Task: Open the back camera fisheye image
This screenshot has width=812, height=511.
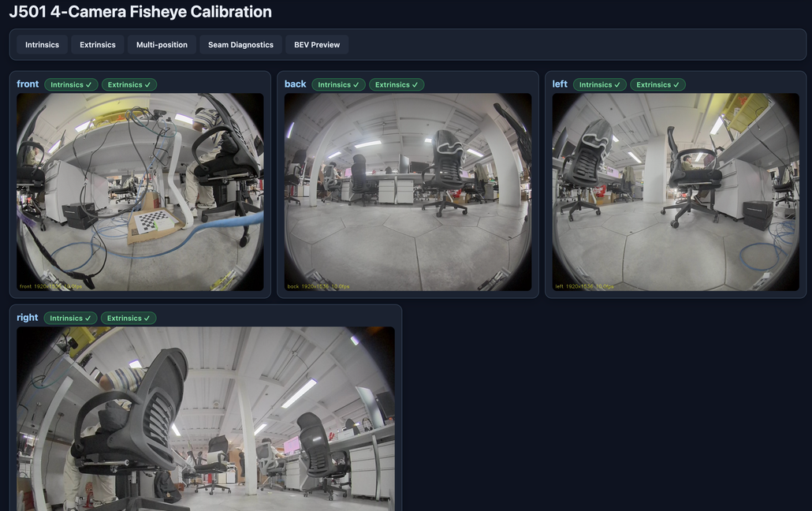Action: coord(408,192)
